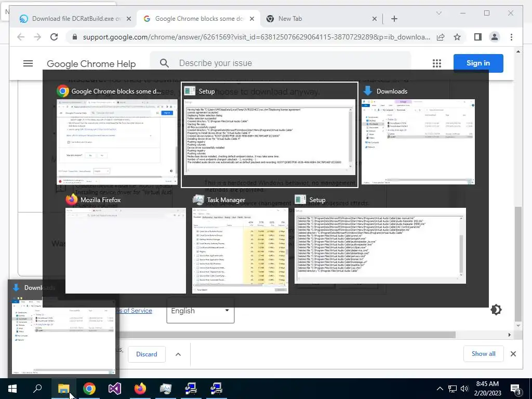Click Show all downloads
Screen dimensions: 532x399
[483, 353]
